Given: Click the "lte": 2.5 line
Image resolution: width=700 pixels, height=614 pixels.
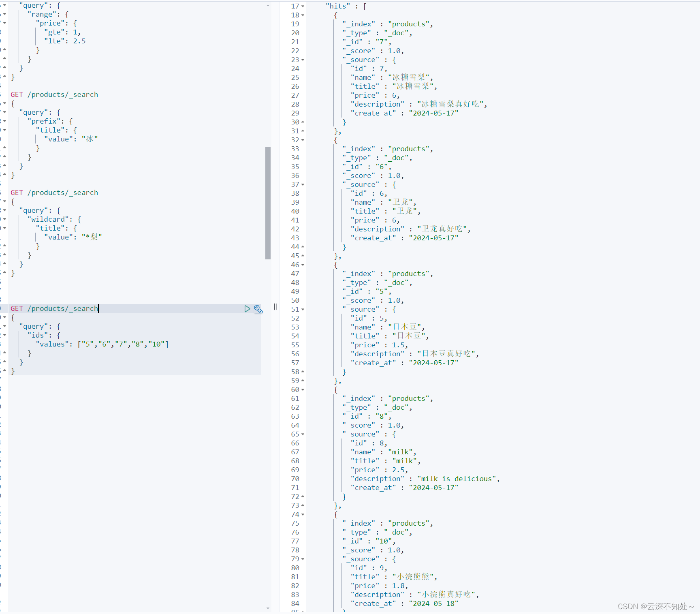Looking at the screenshot, I should coord(65,41).
